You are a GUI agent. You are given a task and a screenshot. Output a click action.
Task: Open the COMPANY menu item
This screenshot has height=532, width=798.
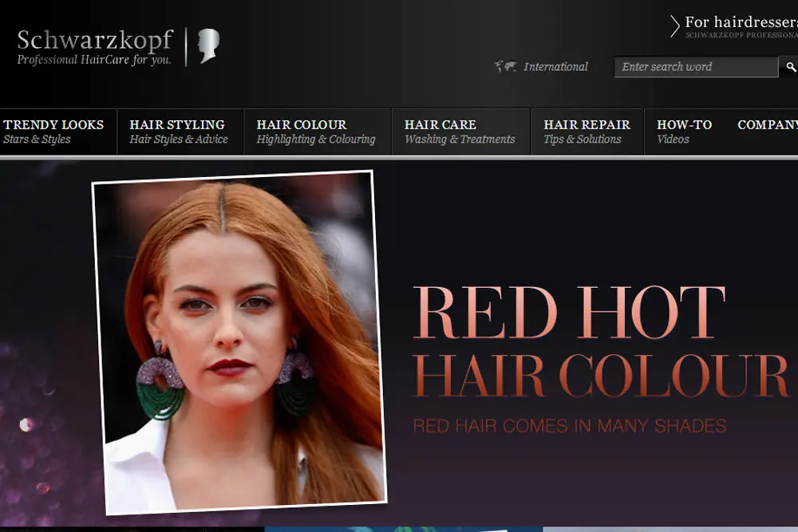pyautogui.click(x=767, y=124)
